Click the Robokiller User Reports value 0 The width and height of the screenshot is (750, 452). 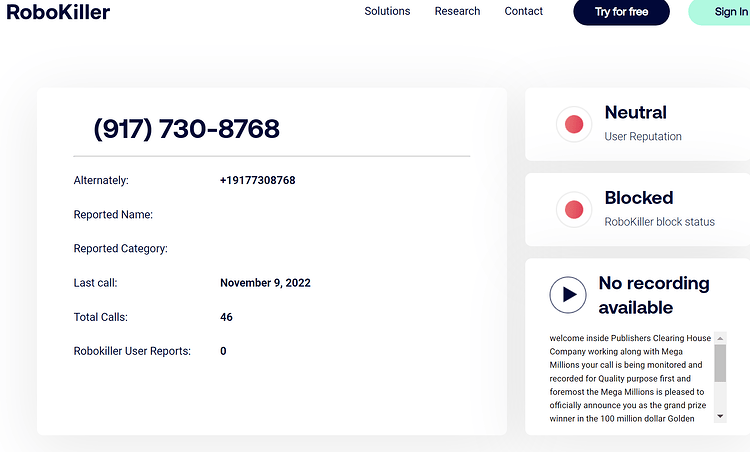(223, 351)
